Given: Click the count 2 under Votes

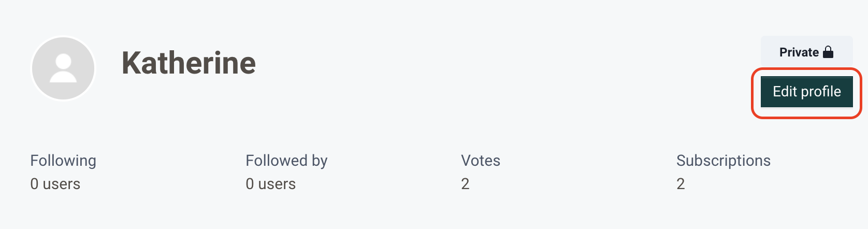Looking at the screenshot, I should coord(465,184).
